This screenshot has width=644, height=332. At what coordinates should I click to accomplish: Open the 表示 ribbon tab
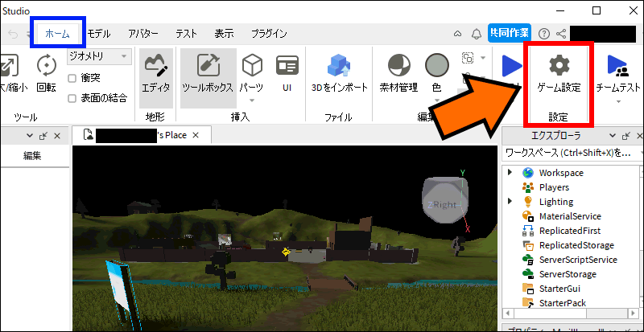pyautogui.click(x=224, y=34)
